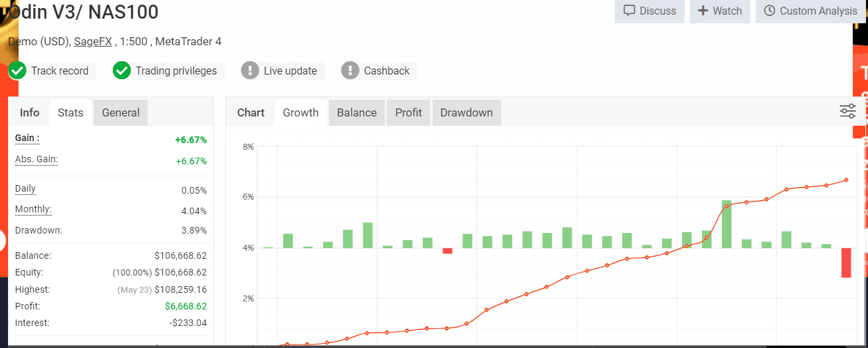This screenshot has width=868, height=348.
Task: Click the large red bar at chart end
Action: (846, 262)
